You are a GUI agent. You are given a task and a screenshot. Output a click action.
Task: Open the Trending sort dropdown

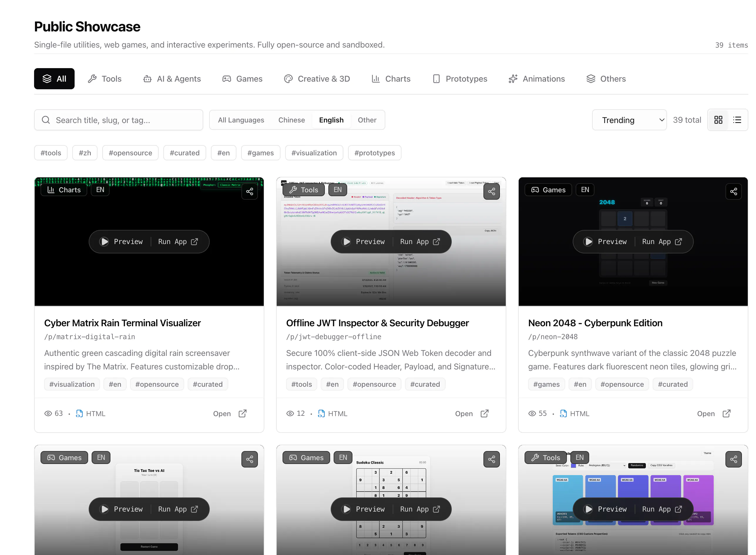click(x=629, y=120)
